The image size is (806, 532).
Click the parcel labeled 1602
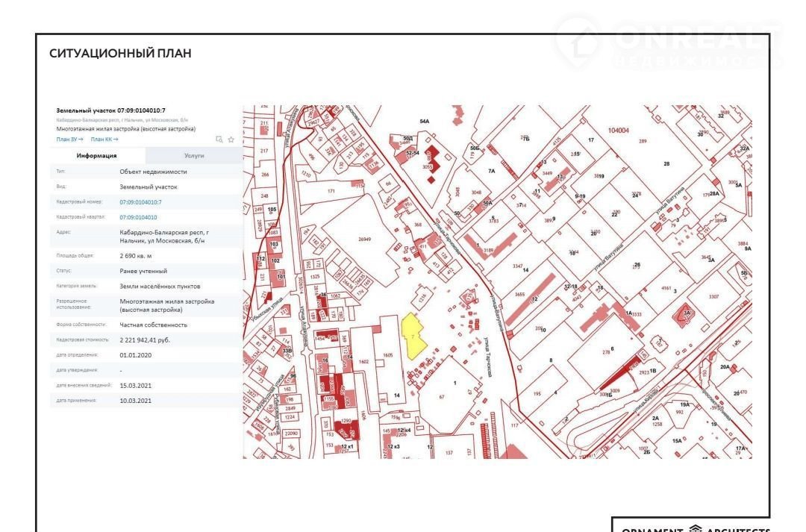364,361
